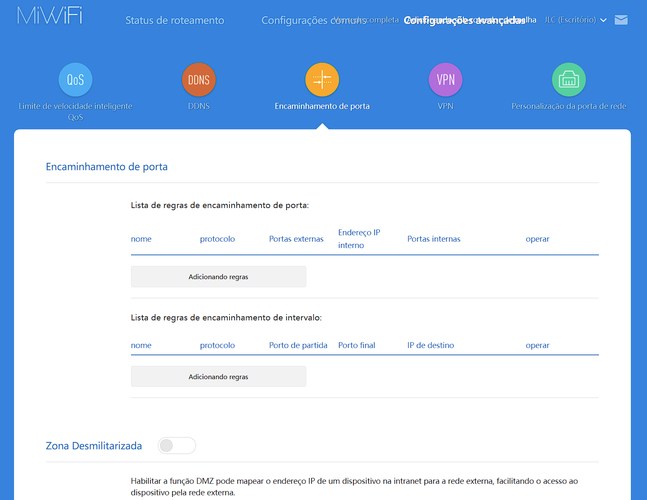
Task: Add an interval forwarding rule
Action: tap(219, 377)
